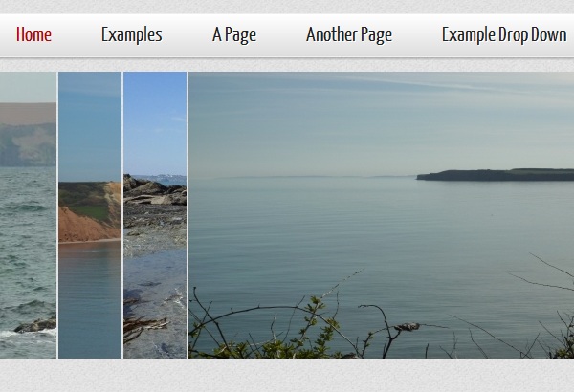Expand the leftmost choppy sea image slice
This screenshot has width=574, height=392.
28,215
